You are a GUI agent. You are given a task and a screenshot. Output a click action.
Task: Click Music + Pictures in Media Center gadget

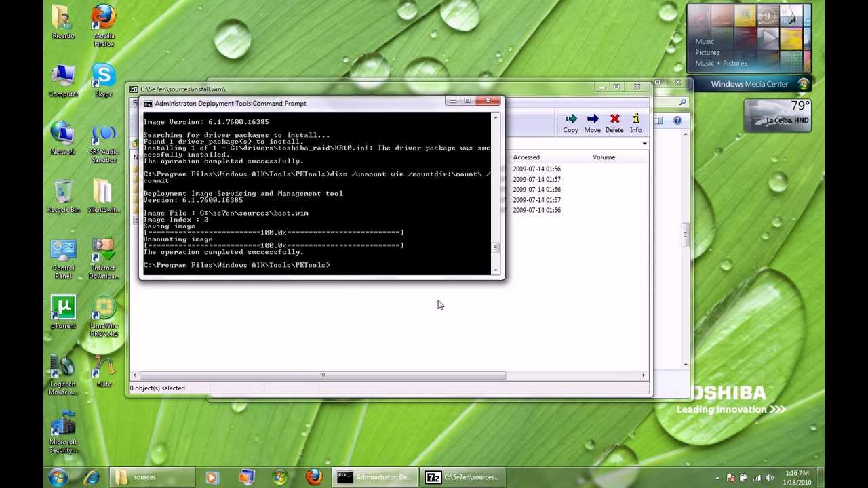[x=721, y=63]
